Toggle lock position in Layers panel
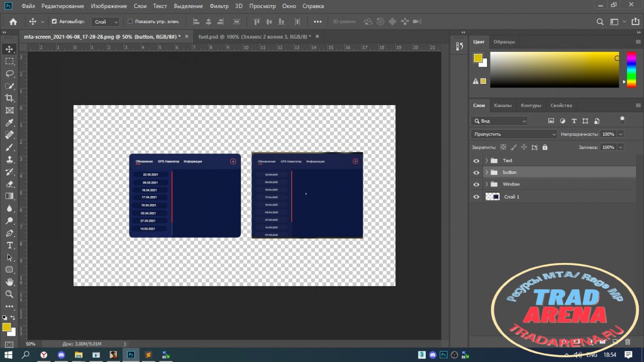Image resolution: width=644 pixels, height=362 pixels. tap(524, 147)
